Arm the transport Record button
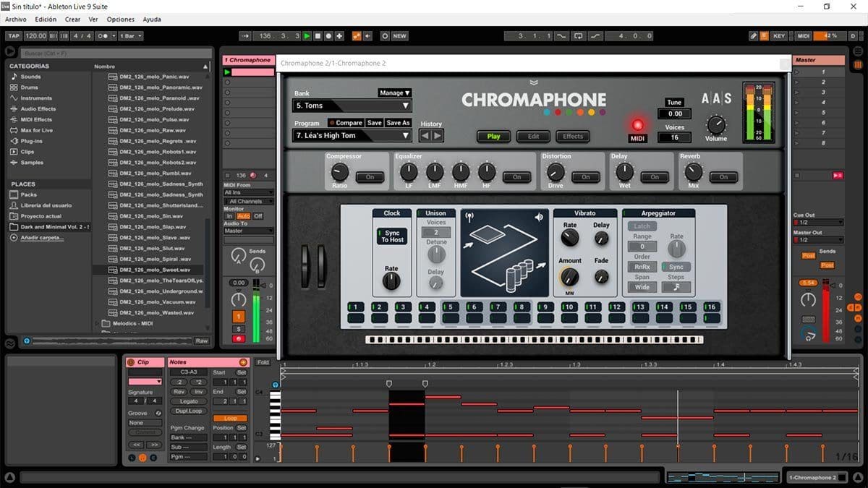This screenshot has height=488, width=868. [329, 35]
